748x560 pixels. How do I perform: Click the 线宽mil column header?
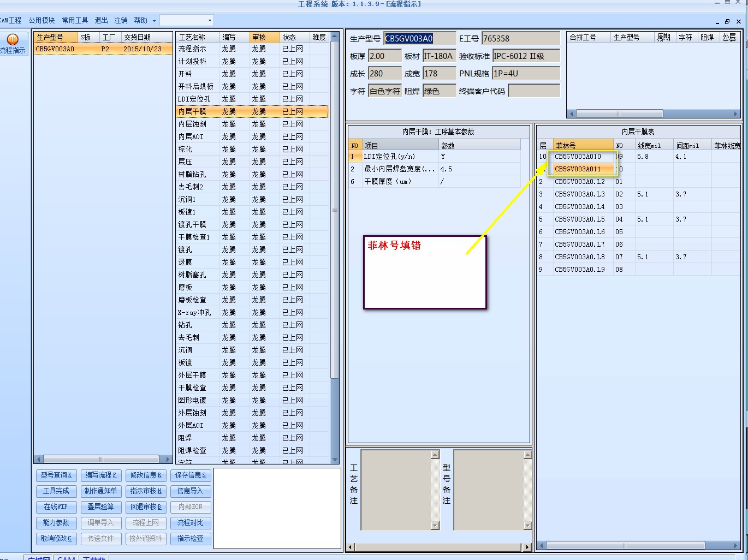point(654,146)
